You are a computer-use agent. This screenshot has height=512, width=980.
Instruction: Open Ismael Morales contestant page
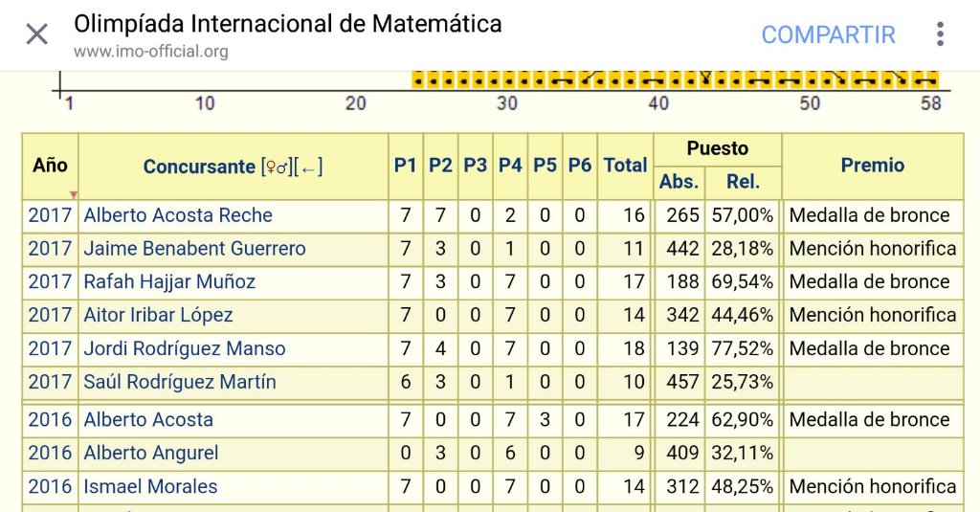pos(150,486)
